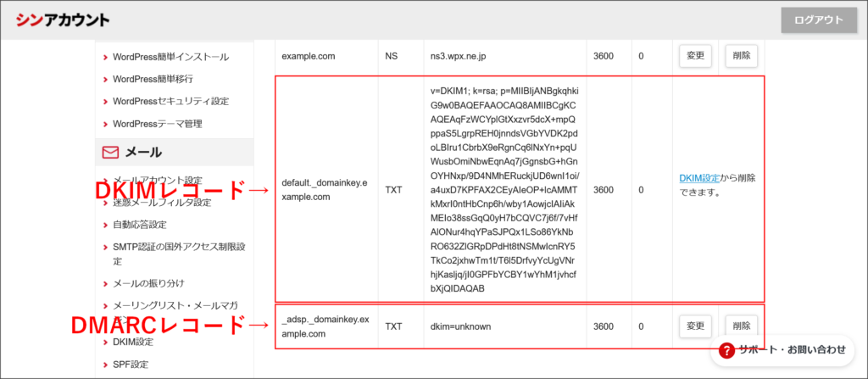This screenshot has width=868, height=379.
Task: Select WordPressテーマ管理 menu item
Action: 157,123
